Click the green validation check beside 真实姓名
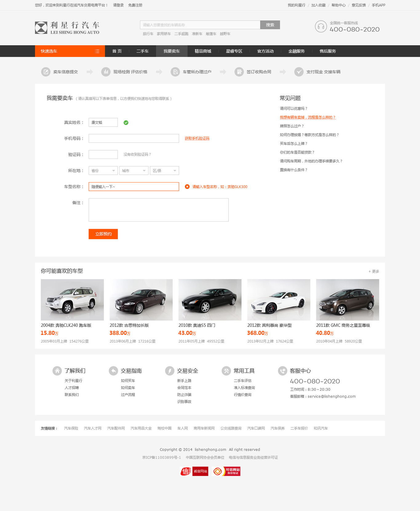Viewport: 420px width, 511px height. [126, 123]
